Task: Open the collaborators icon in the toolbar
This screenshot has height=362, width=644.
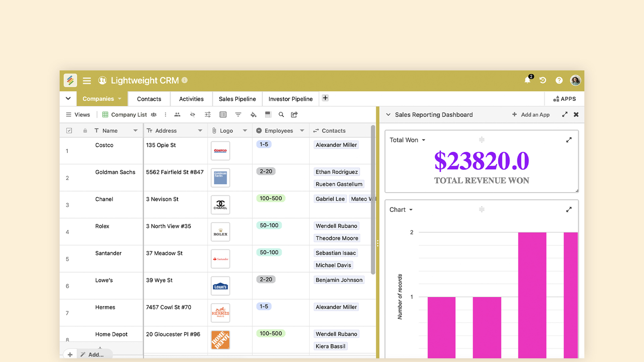Action: click(177, 115)
